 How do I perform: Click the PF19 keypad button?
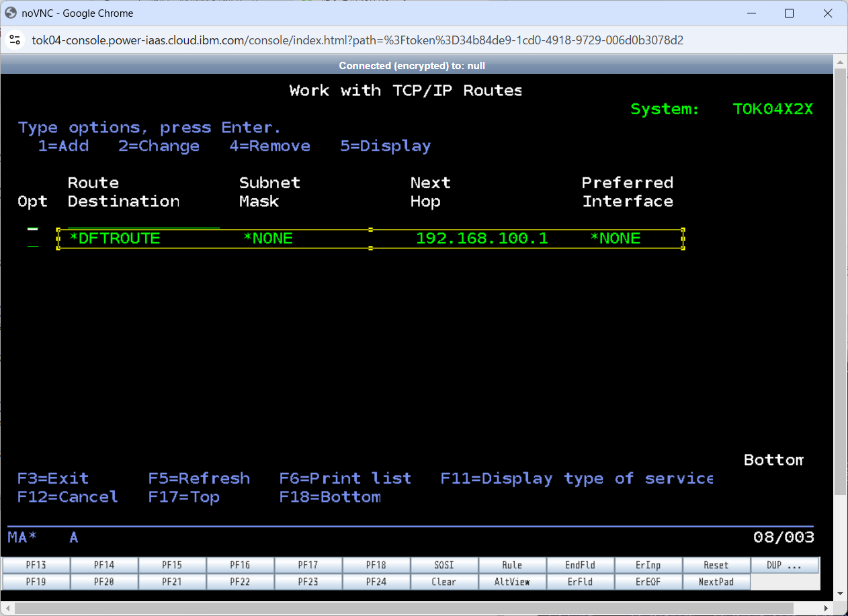[36, 582]
